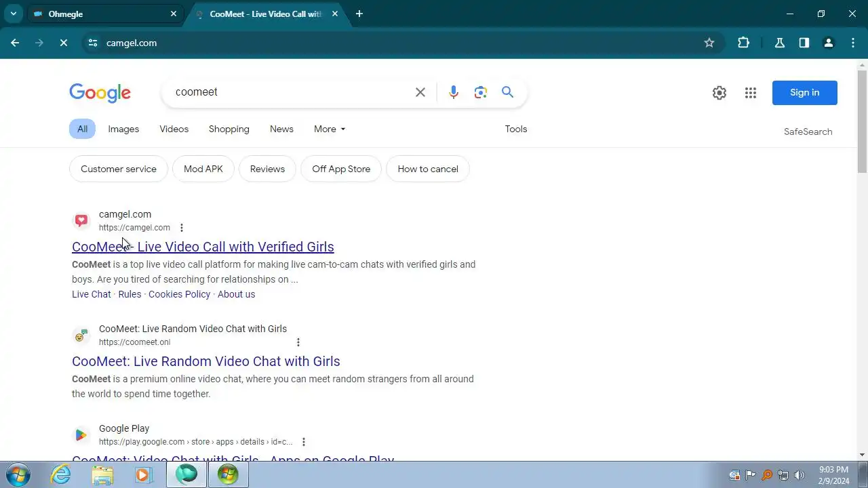Viewport: 868px width, 488px height.
Task: Switch to News results
Action: pos(281,129)
